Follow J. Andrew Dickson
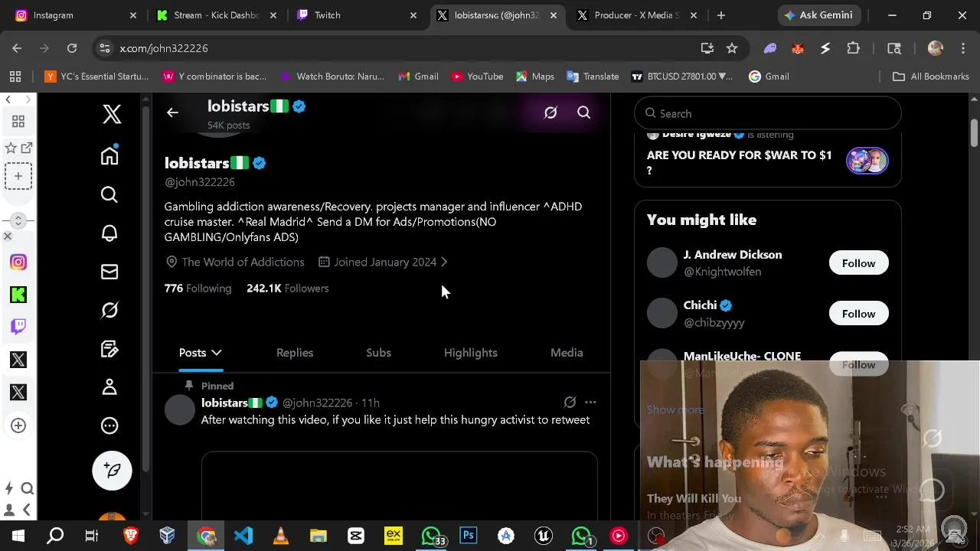The height and width of the screenshot is (551, 980). pyautogui.click(x=858, y=263)
